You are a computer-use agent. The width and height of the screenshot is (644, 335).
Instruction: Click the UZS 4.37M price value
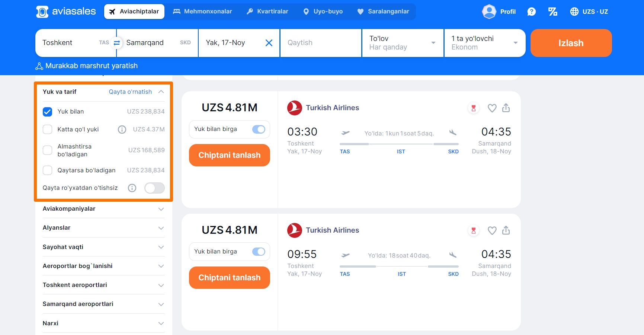pos(149,130)
